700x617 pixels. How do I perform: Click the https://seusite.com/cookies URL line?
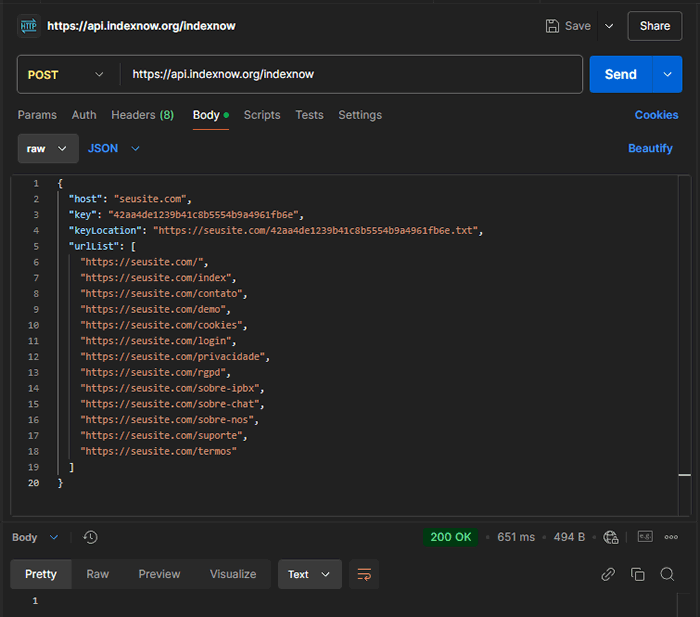pyautogui.click(x=161, y=325)
